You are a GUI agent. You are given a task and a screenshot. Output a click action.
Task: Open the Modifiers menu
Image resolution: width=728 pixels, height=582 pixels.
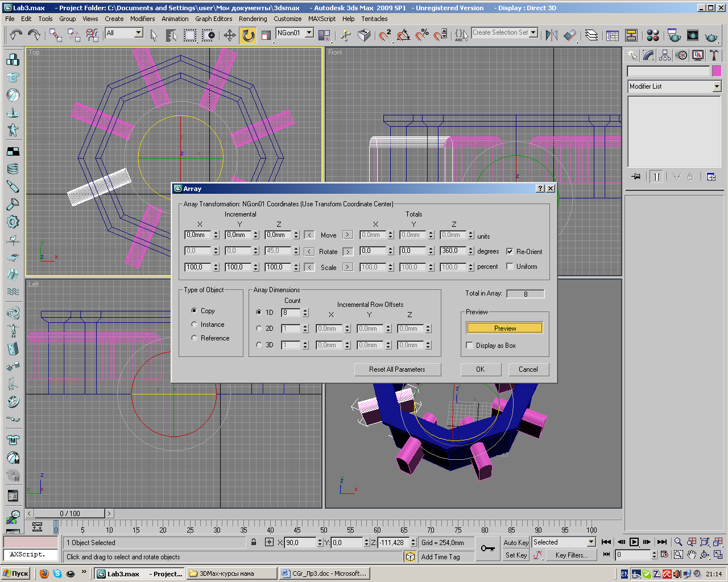(142, 19)
